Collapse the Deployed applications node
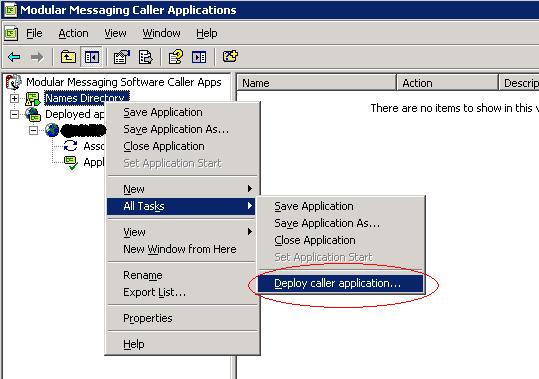The height and width of the screenshot is (379, 539). click(x=14, y=114)
